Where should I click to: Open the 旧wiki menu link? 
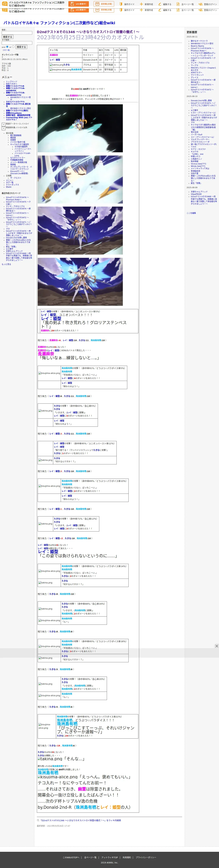[x=8, y=187]
